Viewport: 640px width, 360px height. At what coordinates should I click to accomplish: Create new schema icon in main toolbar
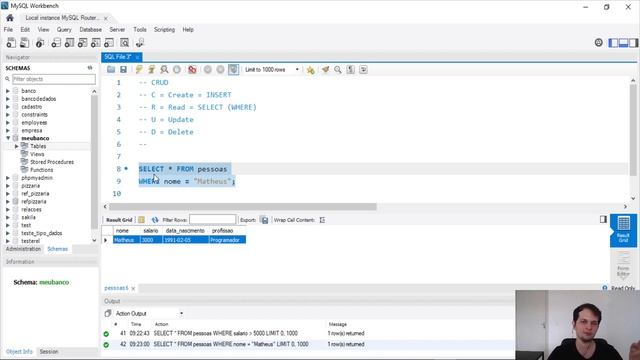coord(56,42)
